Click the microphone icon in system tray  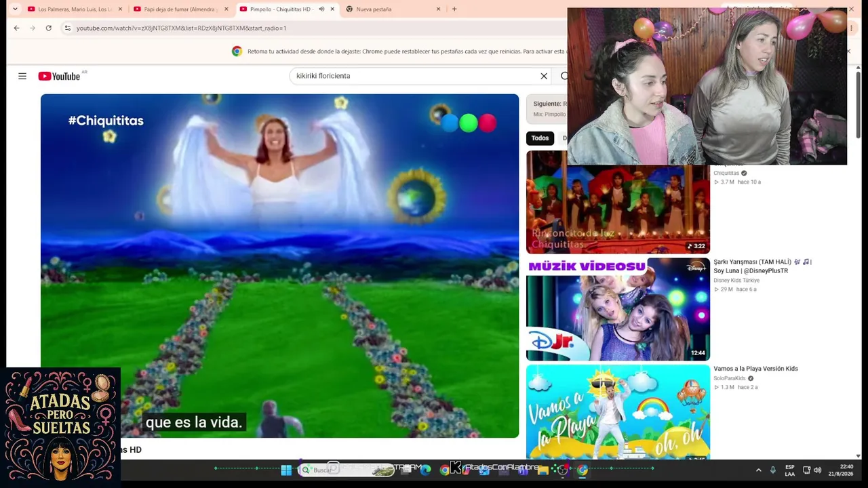[x=772, y=470]
